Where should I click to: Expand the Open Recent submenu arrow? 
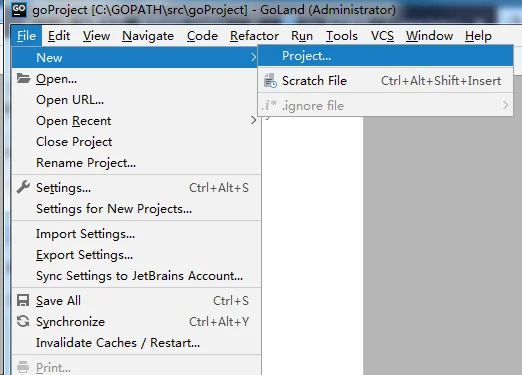(253, 120)
